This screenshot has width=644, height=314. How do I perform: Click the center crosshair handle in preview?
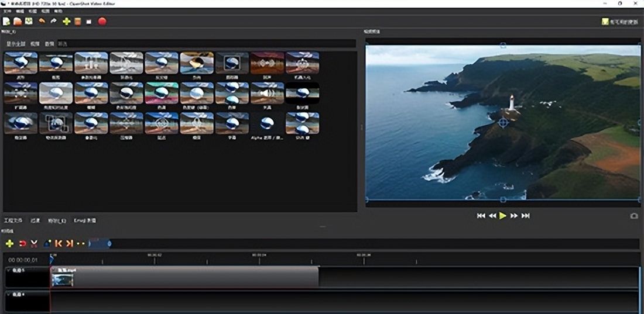503,122
